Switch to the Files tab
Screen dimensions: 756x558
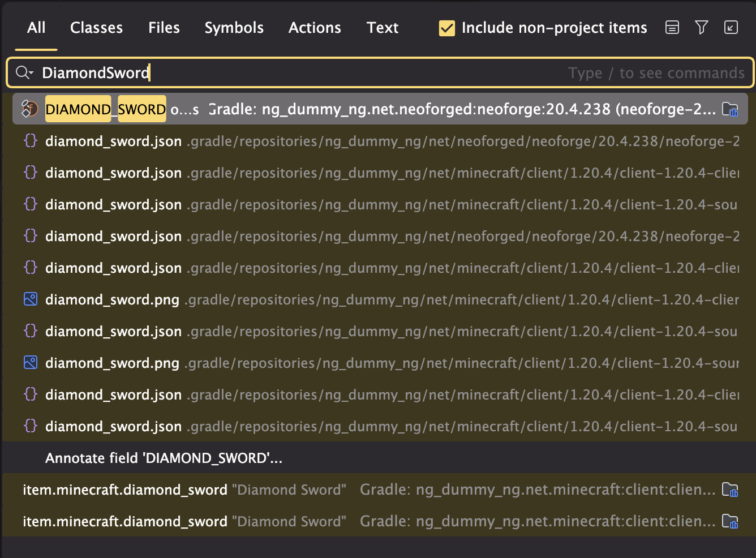[x=164, y=28]
